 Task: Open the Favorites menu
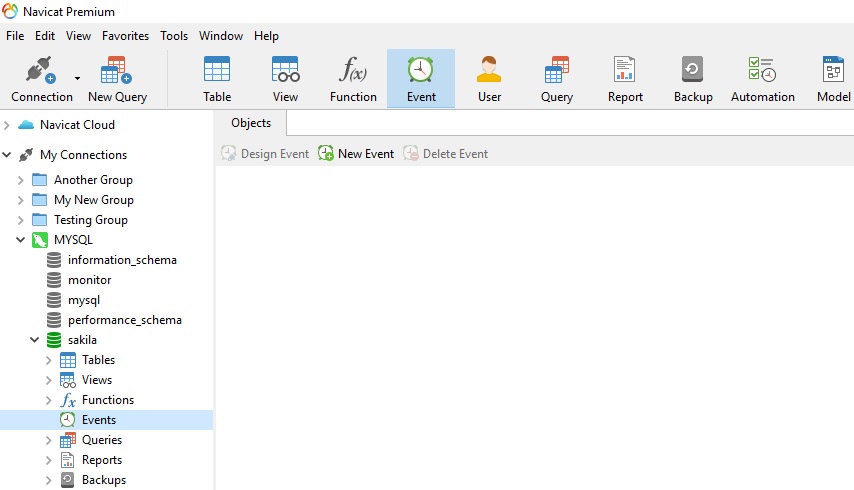pos(125,36)
